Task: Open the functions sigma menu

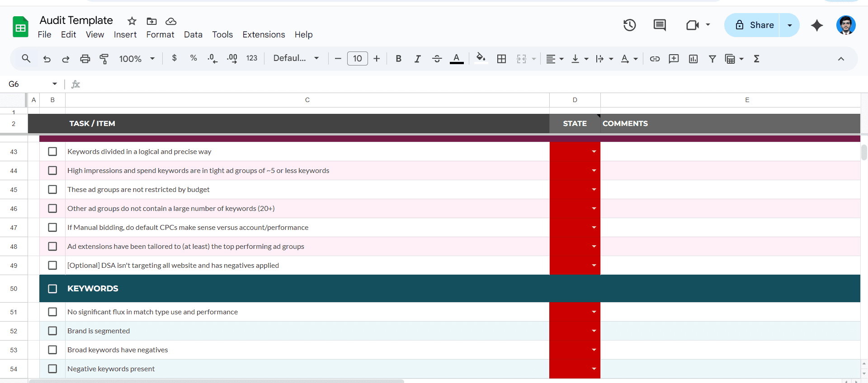Action: click(756, 59)
